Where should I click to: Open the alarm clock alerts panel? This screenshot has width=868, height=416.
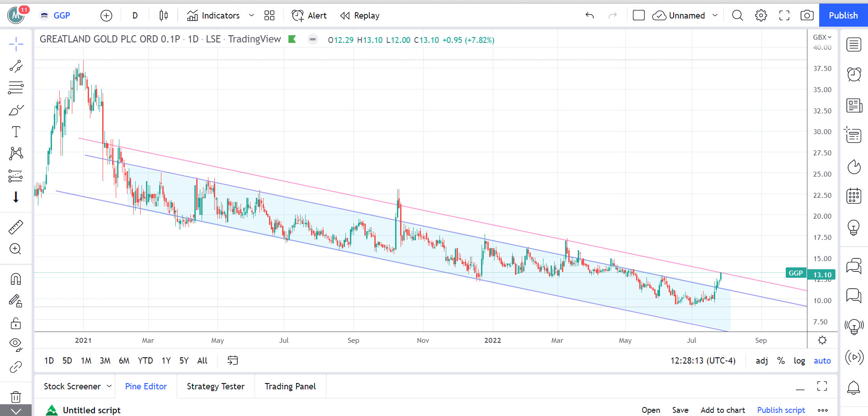tap(854, 74)
